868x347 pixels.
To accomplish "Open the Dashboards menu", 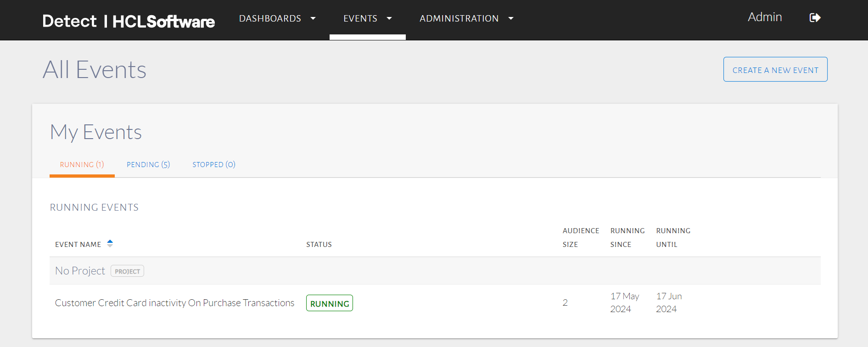I will click(x=270, y=19).
